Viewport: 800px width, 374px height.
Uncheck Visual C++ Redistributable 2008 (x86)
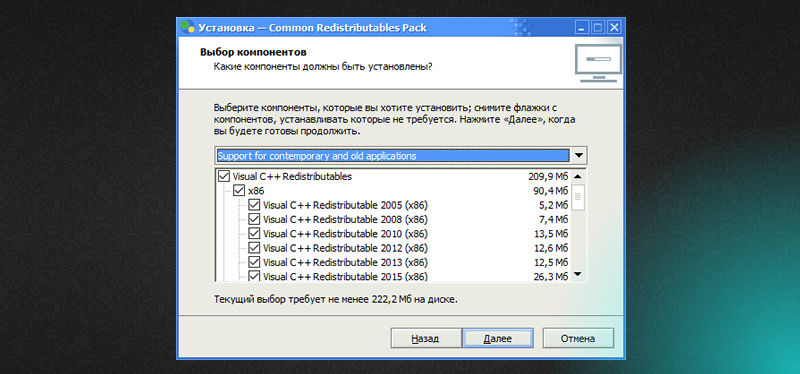254,220
